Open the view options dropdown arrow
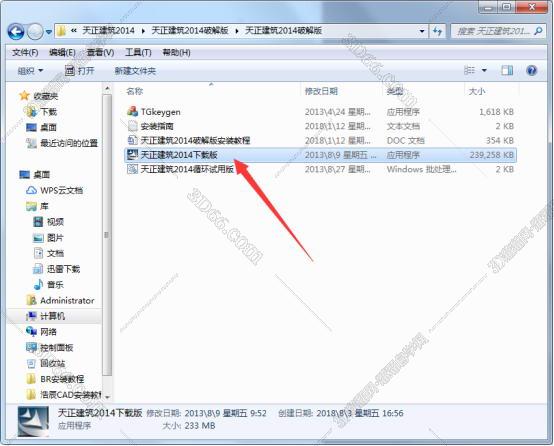 [x=484, y=70]
